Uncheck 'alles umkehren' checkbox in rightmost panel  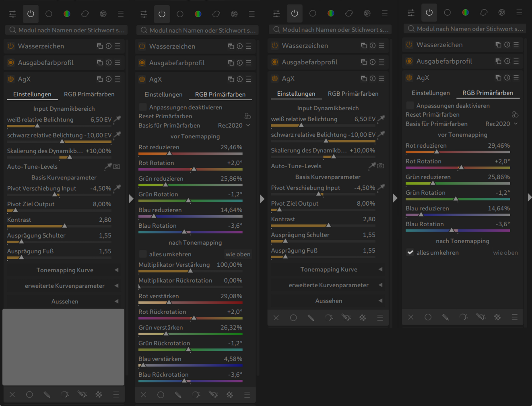coord(410,253)
